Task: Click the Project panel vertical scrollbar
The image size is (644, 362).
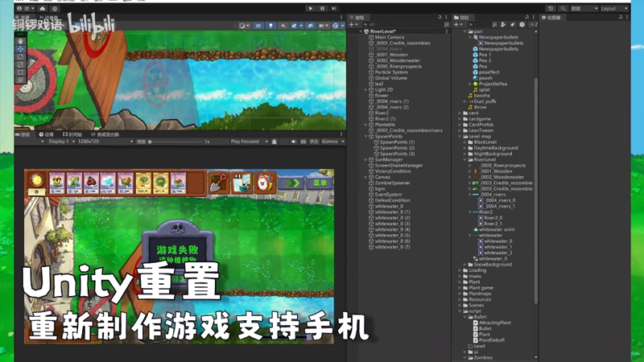Action: tap(536, 191)
